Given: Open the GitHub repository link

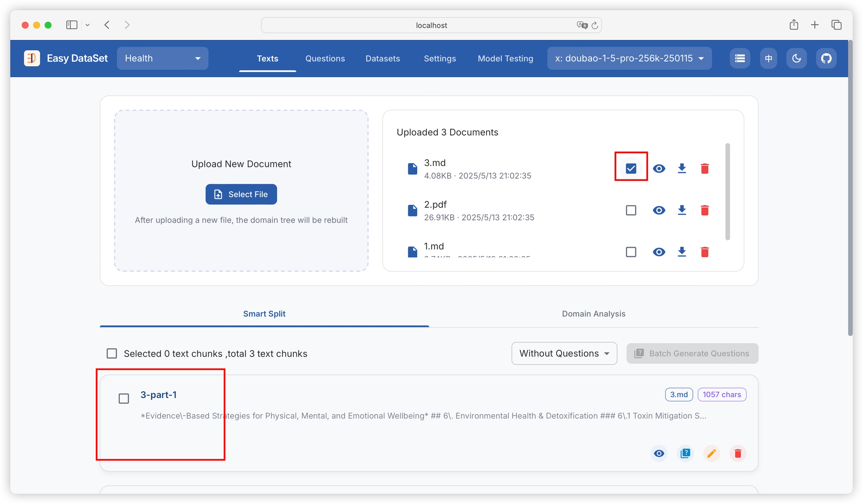Looking at the screenshot, I should [826, 58].
